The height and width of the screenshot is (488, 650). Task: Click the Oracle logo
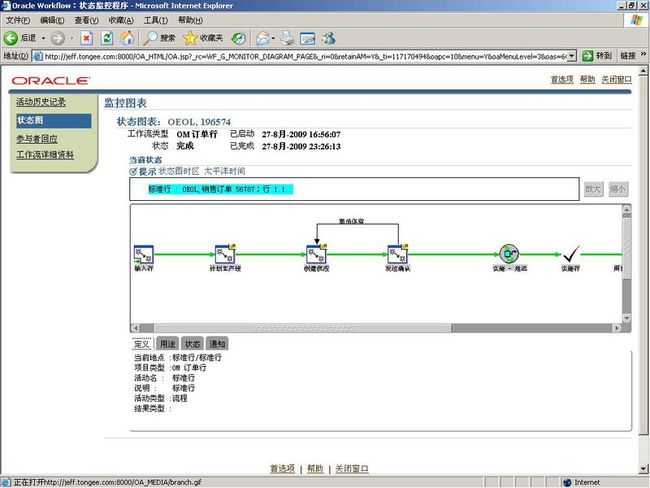point(51,81)
